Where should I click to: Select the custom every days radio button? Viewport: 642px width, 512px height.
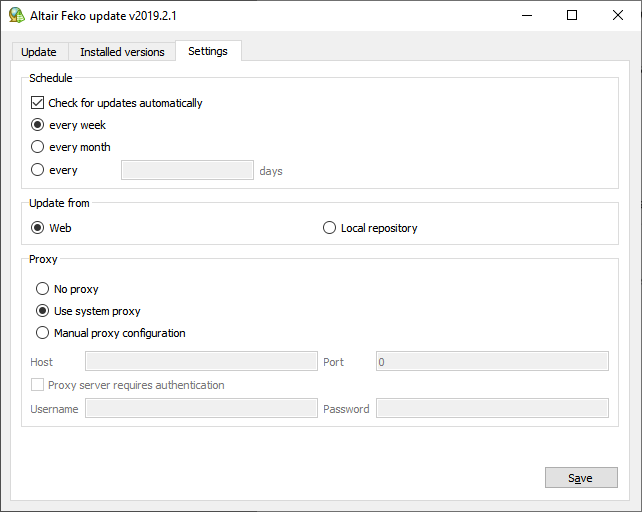coord(38,170)
